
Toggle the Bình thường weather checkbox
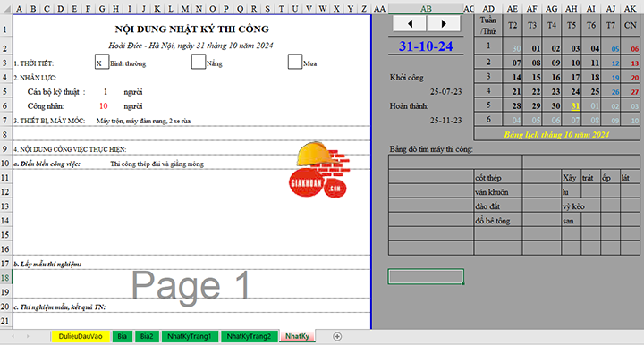tap(101, 62)
